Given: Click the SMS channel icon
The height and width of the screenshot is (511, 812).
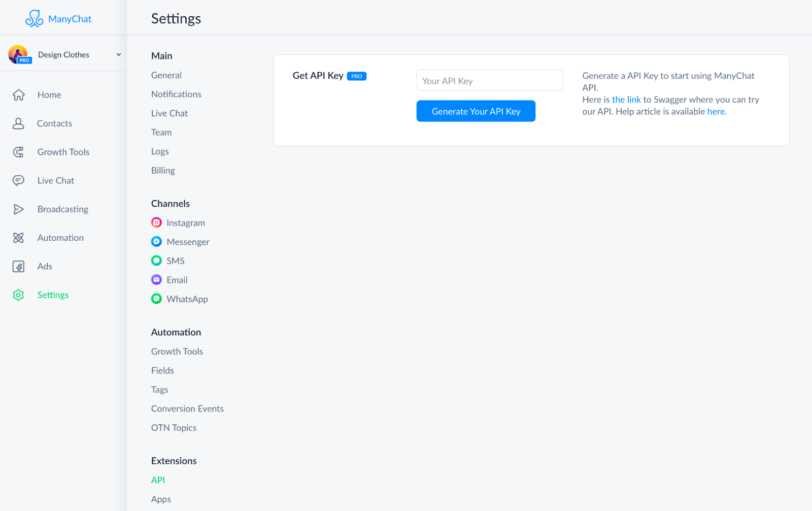Looking at the screenshot, I should 156,261.
